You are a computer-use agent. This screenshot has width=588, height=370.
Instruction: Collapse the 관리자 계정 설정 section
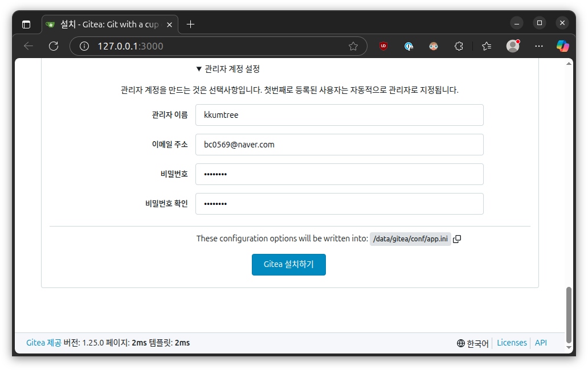pyautogui.click(x=228, y=69)
